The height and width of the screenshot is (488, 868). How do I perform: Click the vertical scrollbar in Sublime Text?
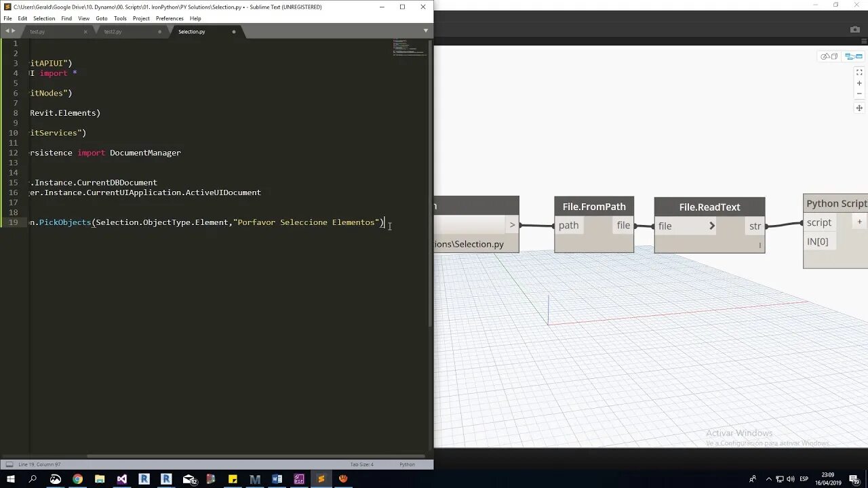click(x=429, y=183)
